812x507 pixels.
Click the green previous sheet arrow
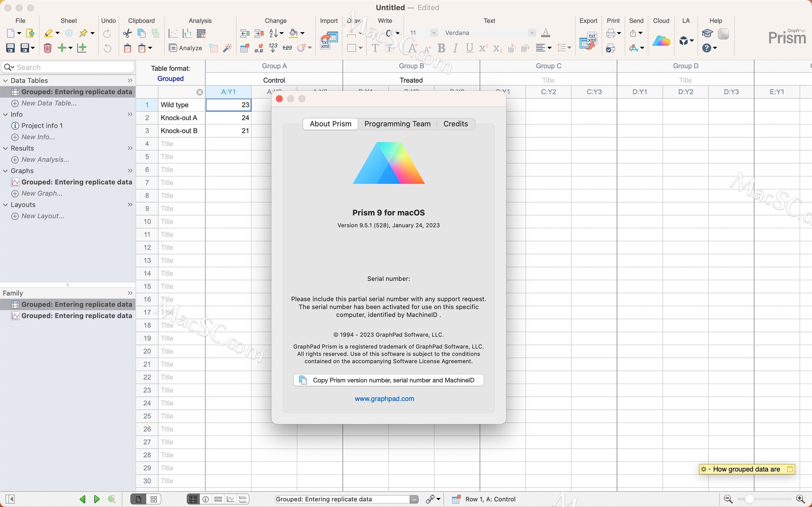click(82, 499)
